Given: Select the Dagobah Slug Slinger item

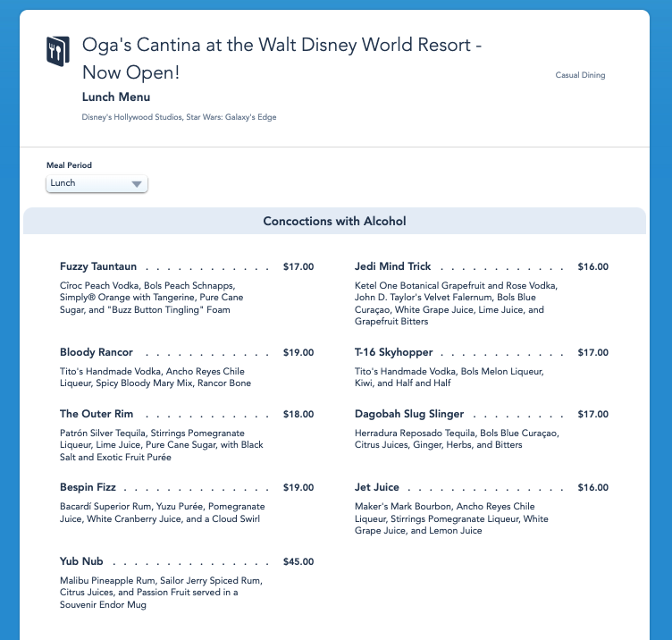Looking at the screenshot, I should [409, 414].
